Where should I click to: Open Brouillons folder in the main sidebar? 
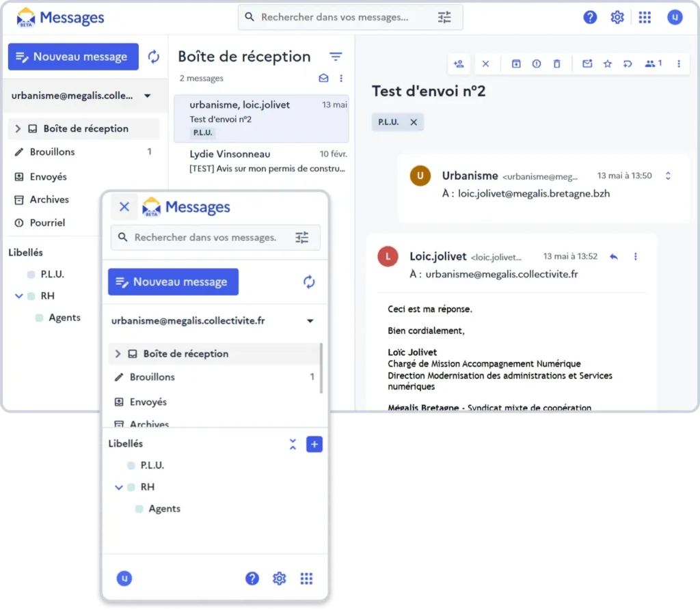coord(83,152)
